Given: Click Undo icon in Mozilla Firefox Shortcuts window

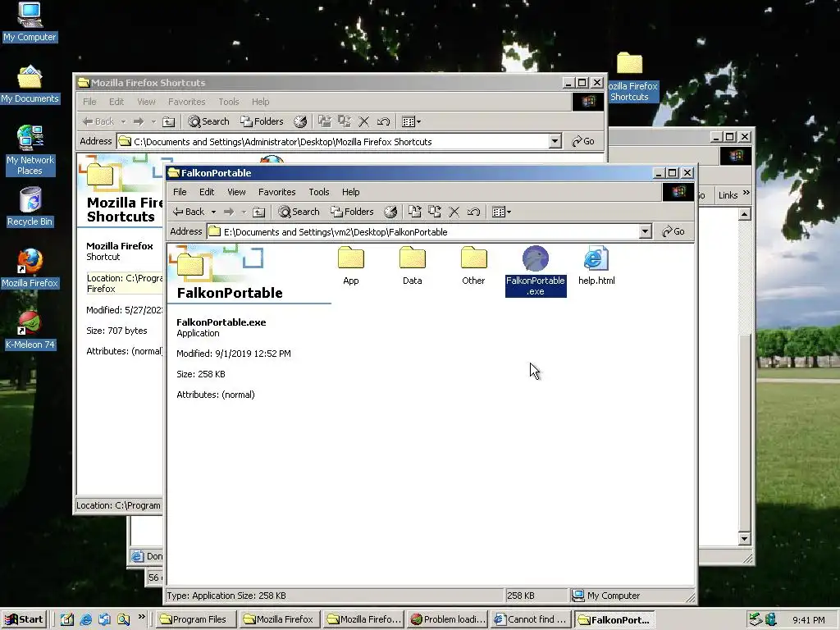Looking at the screenshot, I should click(383, 121).
